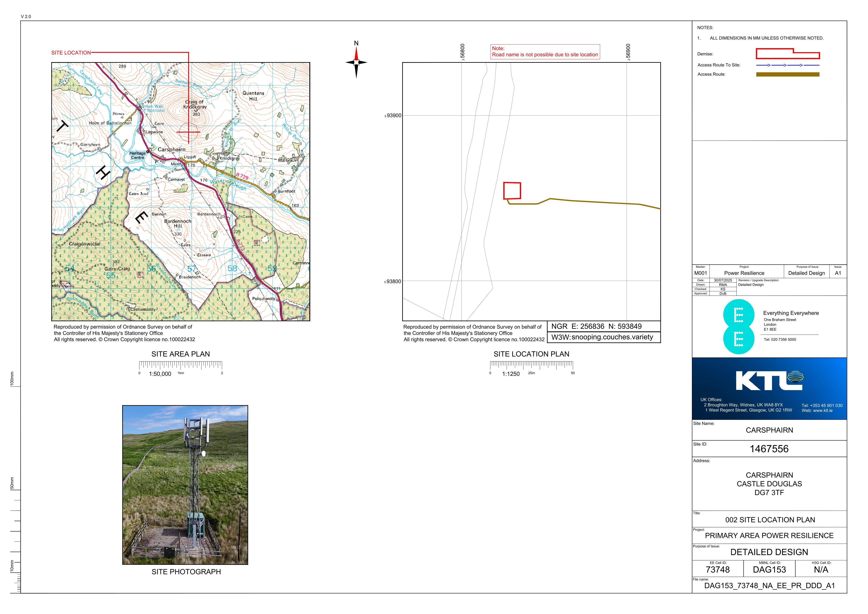Select the Carsphairn village label on the map

pyautogui.click(x=172, y=149)
